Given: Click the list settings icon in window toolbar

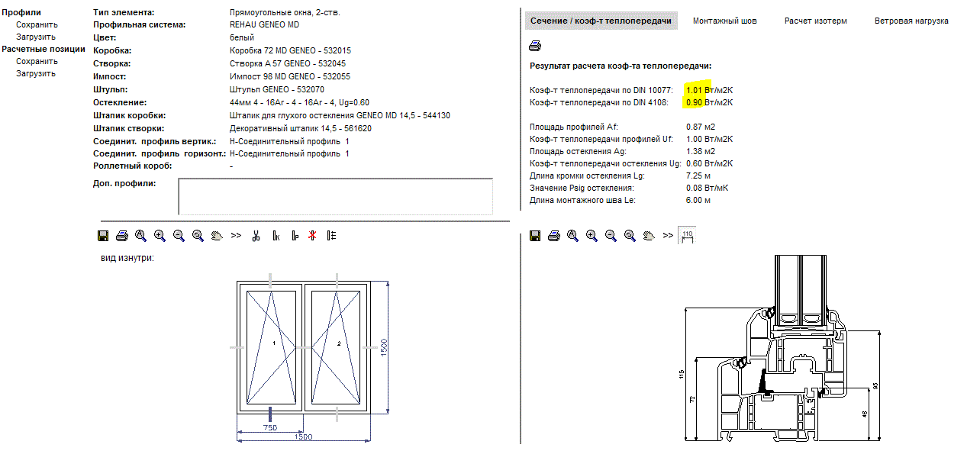Looking at the screenshot, I should coord(331,236).
